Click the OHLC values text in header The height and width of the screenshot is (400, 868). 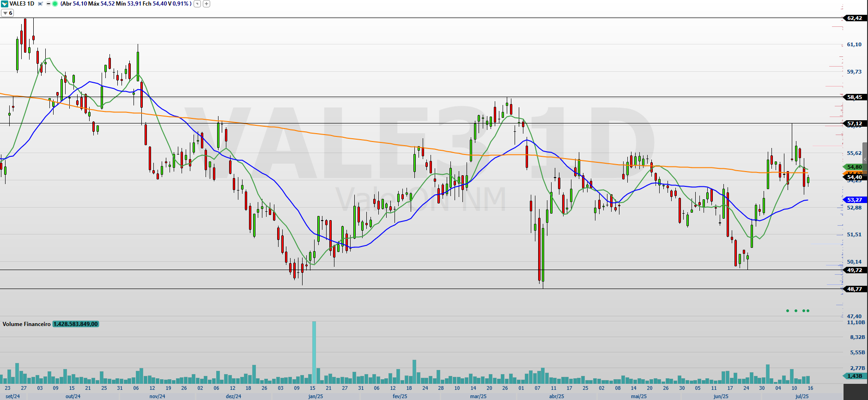(126, 4)
